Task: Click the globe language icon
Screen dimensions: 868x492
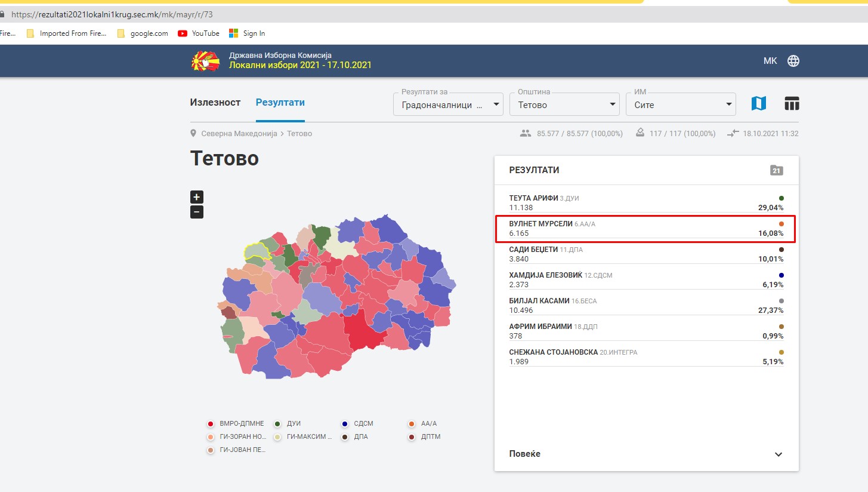Action: click(x=793, y=61)
